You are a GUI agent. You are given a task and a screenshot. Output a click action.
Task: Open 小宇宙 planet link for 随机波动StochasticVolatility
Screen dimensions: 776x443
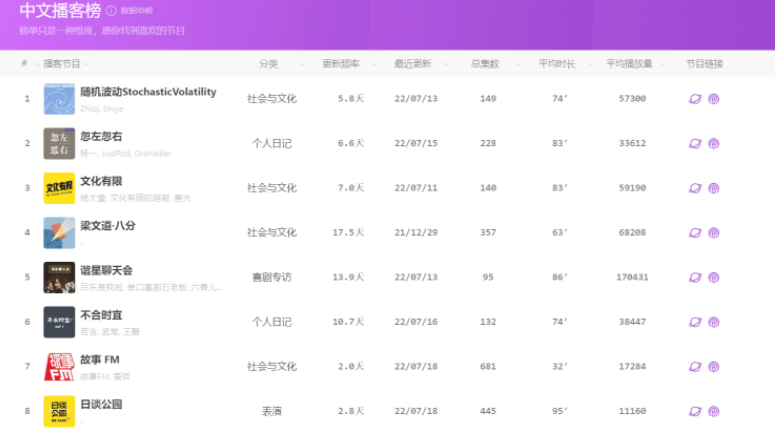pyautogui.click(x=695, y=99)
